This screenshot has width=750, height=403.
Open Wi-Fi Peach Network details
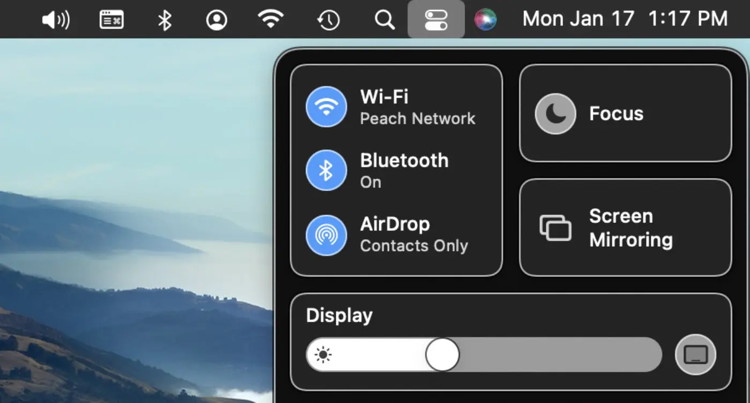pyautogui.click(x=418, y=107)
